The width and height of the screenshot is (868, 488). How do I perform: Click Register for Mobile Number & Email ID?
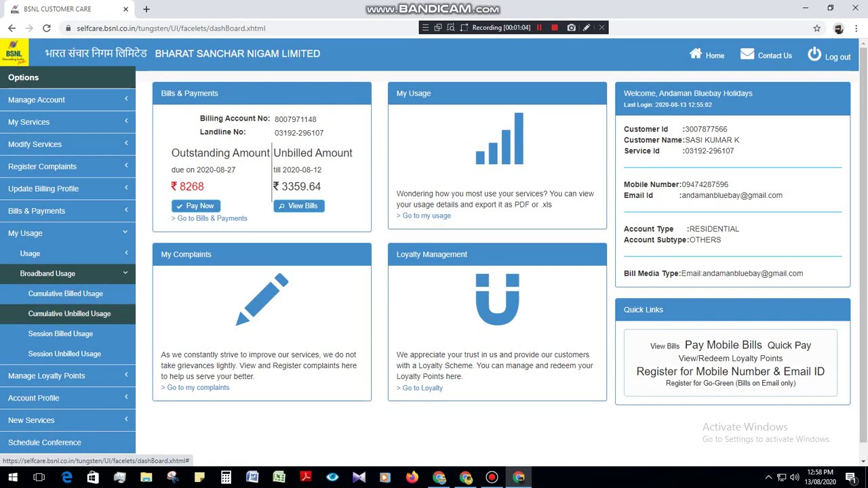tap(730, 371)
